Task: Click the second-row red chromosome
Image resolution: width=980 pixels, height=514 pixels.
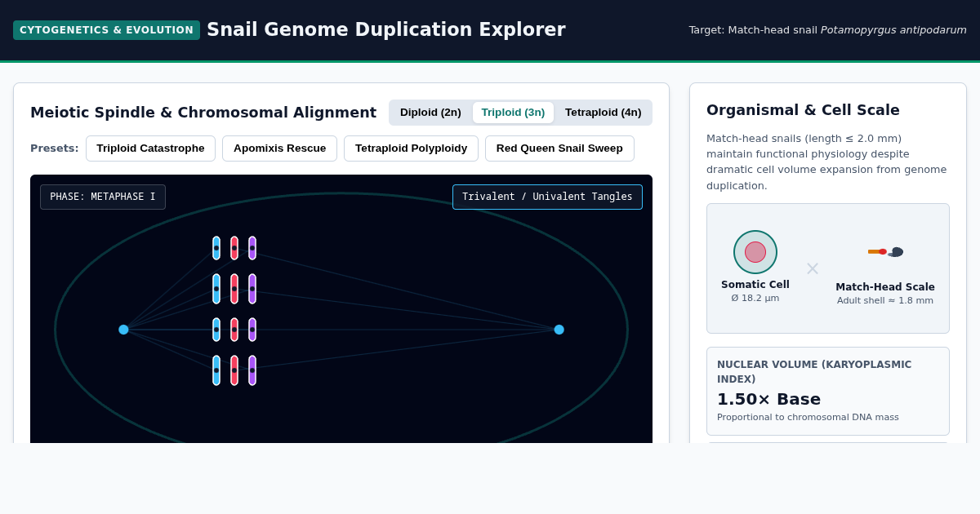Action: pos(234,289)
